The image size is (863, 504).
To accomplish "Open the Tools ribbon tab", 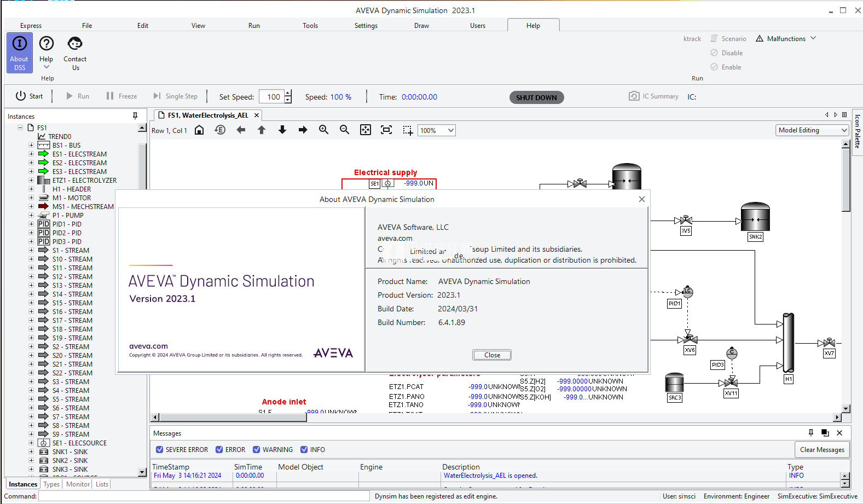I will [310, 25].
